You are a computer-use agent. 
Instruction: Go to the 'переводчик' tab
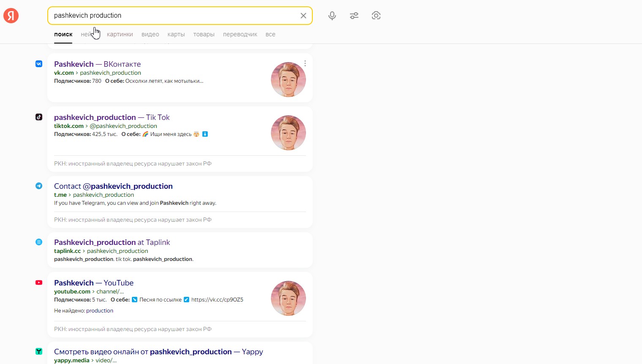pos(240,34)
